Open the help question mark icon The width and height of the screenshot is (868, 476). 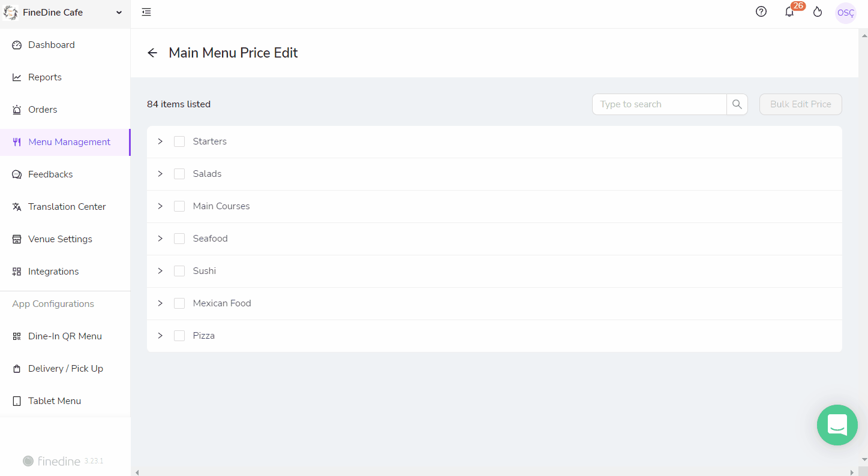(x=761, y=11)
